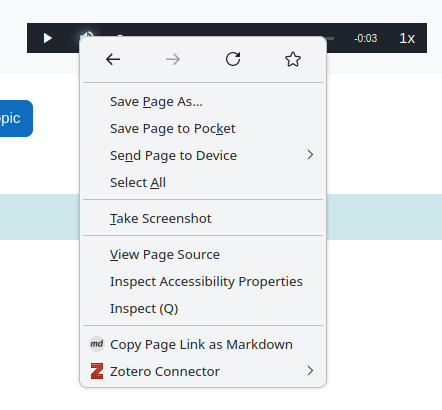The width and height of the screenshot is (442, 410).
Task: Click the md Markdown extension icon
Action: tap(97, 344)
